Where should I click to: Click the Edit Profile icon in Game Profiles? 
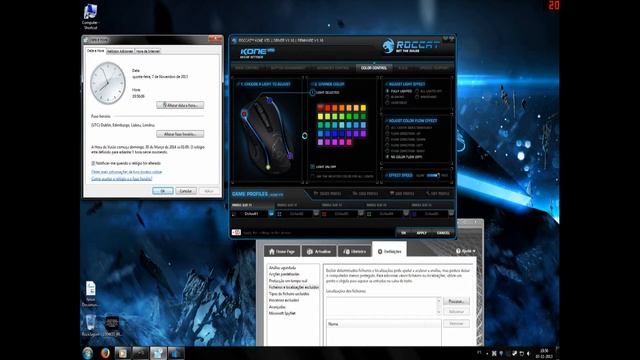[x=428, y=193]
